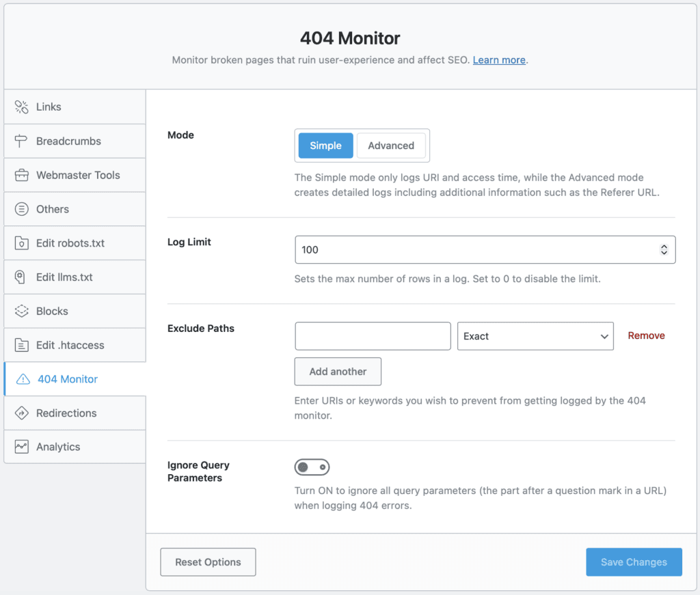This screenshot has height=595, width=700.
Task: Switch to the Blocks tab
Action: (75, 311)
